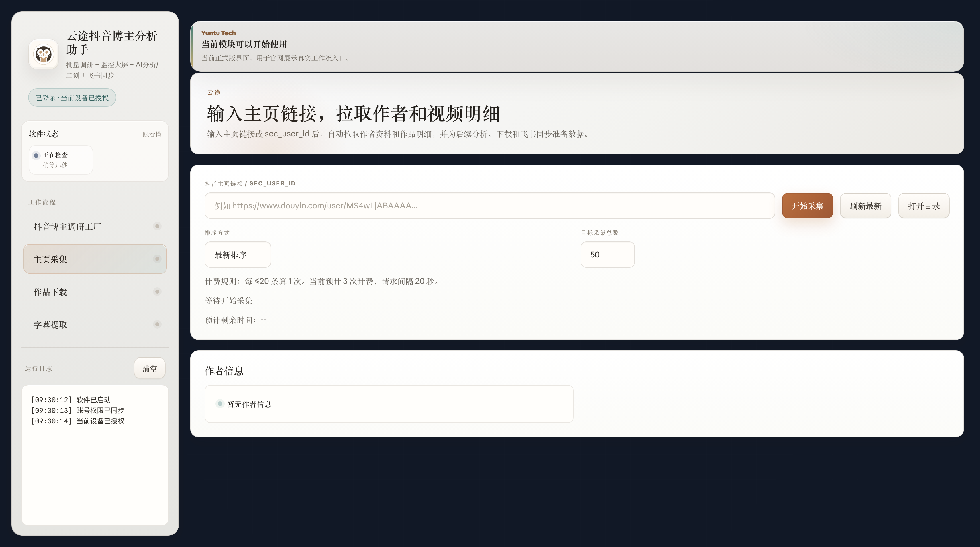Image resolution: width=980 pixels, height=547 pixels.
Task: Click the 已登录·当前设备已授权 badge
Action: (x=72, y=97)
